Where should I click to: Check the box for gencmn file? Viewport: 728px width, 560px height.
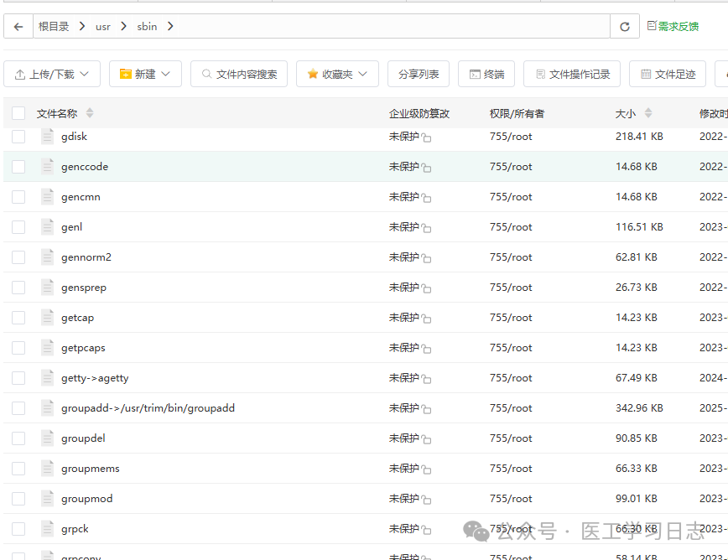[18, 197]
